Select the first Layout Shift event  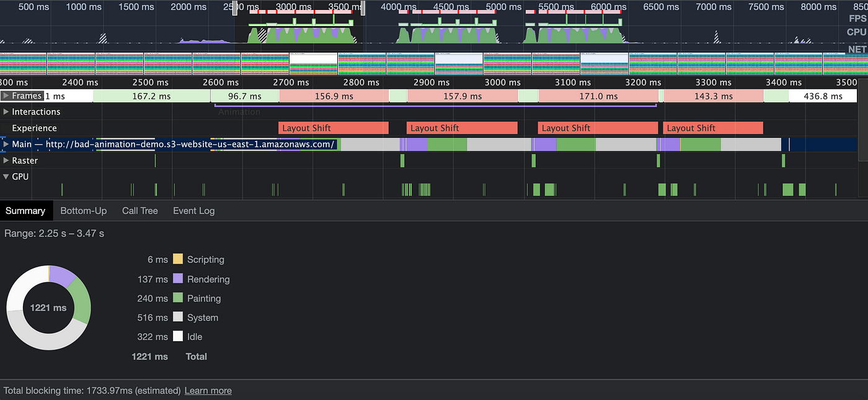[x=333, y=128]
